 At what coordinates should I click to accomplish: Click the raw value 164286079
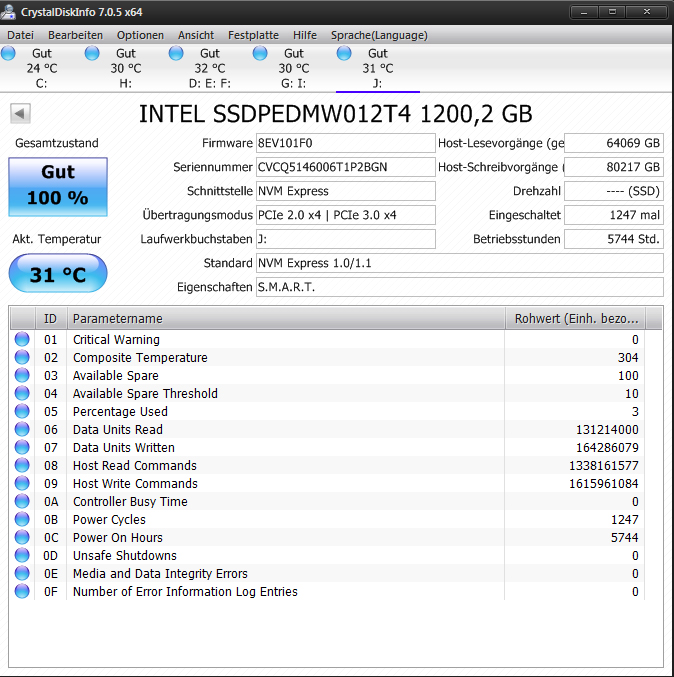click(607, 448)
